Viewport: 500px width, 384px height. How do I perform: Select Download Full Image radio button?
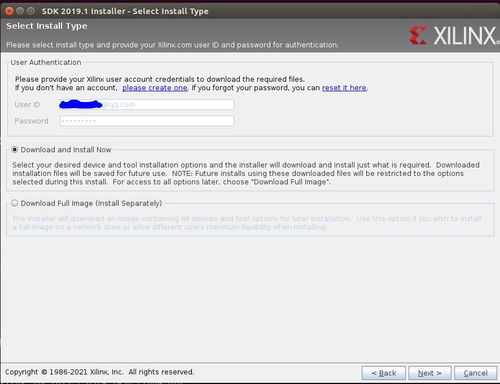click(x=15, y=203)
